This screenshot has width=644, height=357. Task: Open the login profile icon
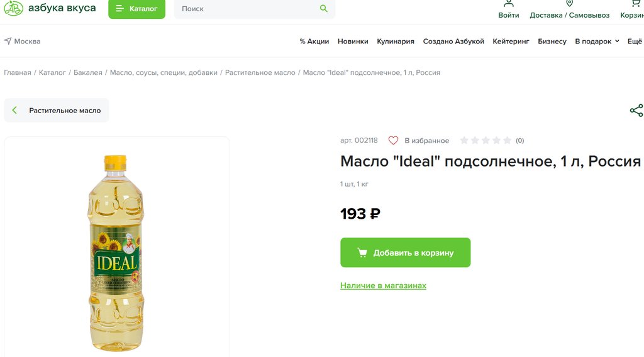click(508, 4)
